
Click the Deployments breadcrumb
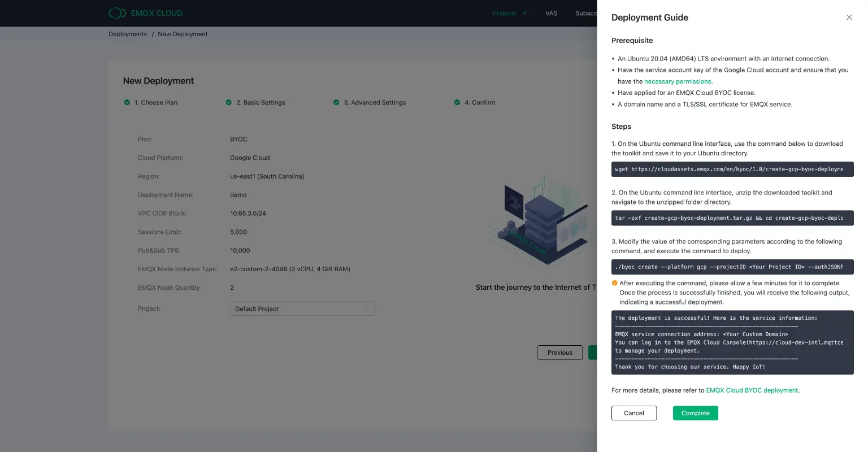tap(127, 34)
